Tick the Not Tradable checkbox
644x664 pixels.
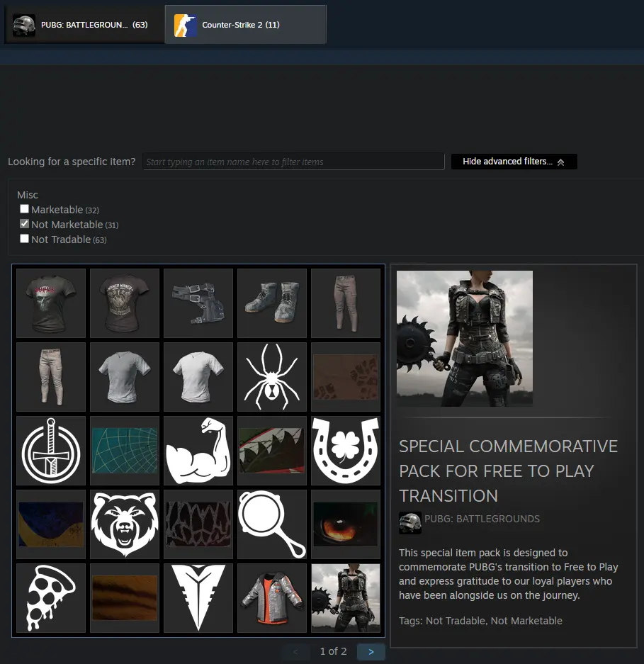pos(25,239)
